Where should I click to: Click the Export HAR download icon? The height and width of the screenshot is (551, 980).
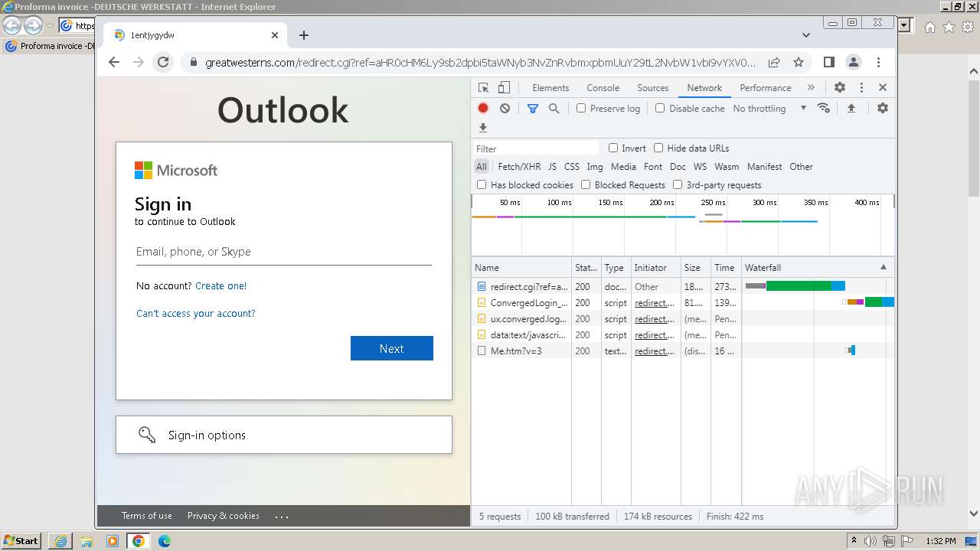click(483, 128)
